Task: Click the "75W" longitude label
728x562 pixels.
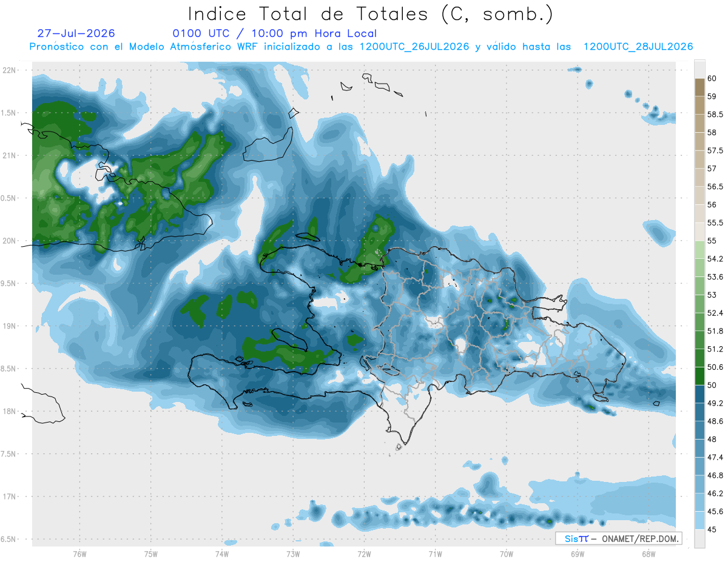Action: click(x=150, y=554)
